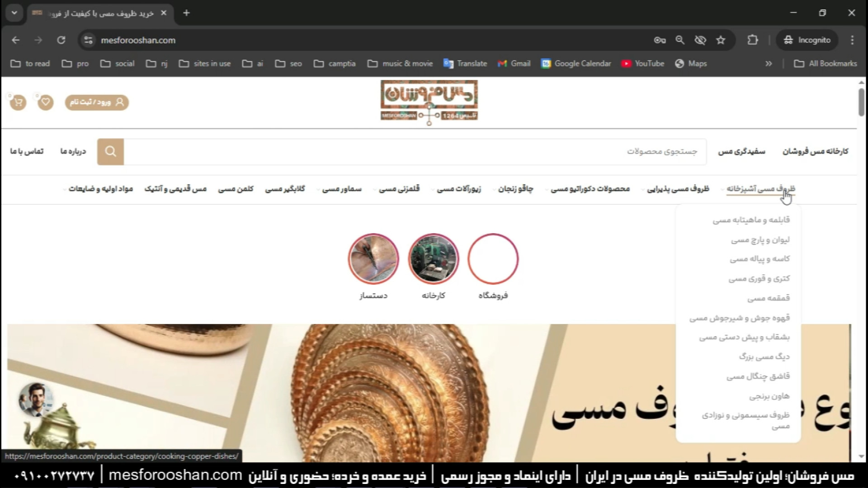Bookmark page with star icon

(x=721, y=40)
